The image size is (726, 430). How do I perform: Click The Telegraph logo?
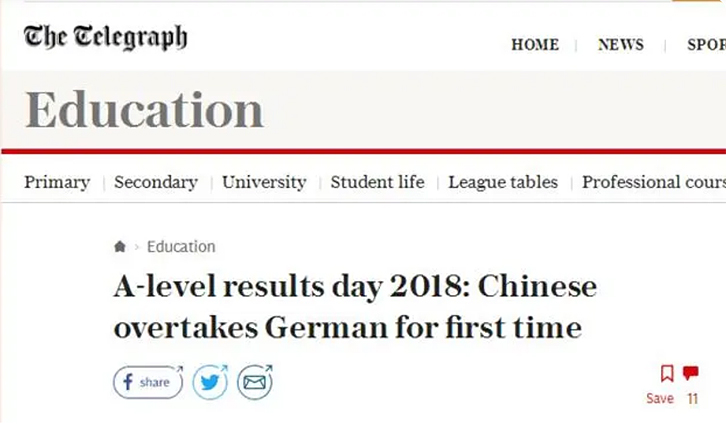tap(106, 39)
